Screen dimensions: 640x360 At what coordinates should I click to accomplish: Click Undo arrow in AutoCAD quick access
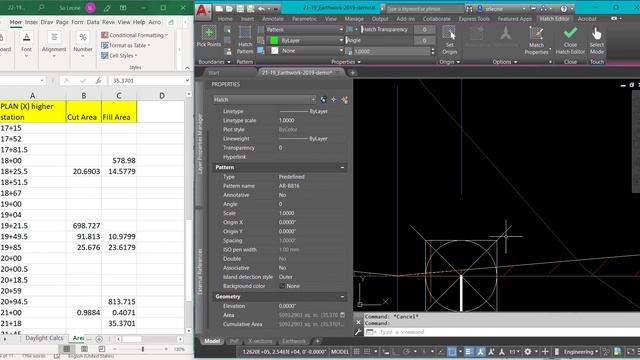click(261, 9)
